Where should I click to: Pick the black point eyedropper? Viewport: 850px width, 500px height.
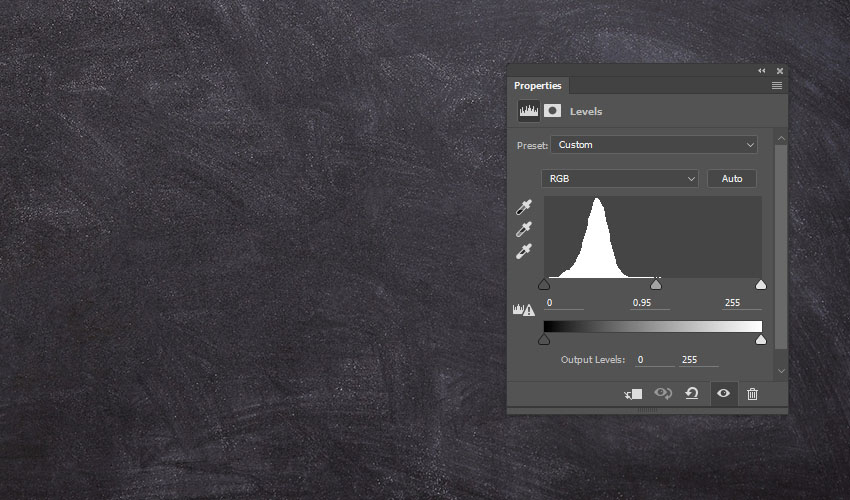coord(524,207)
